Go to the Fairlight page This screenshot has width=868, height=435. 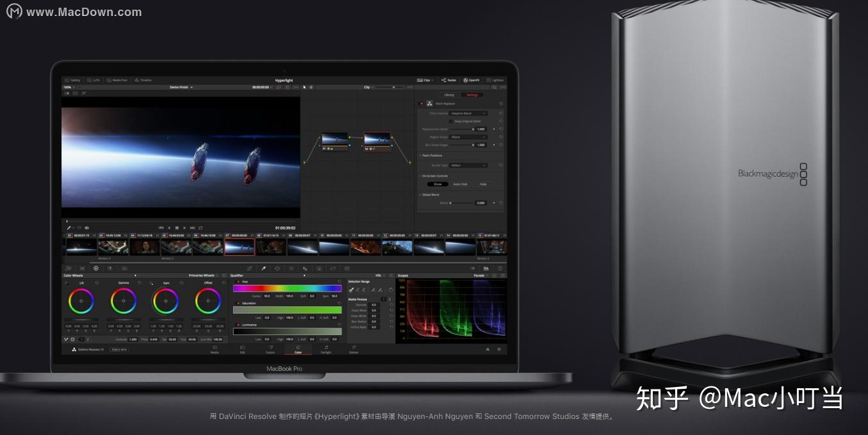point(326,350)
